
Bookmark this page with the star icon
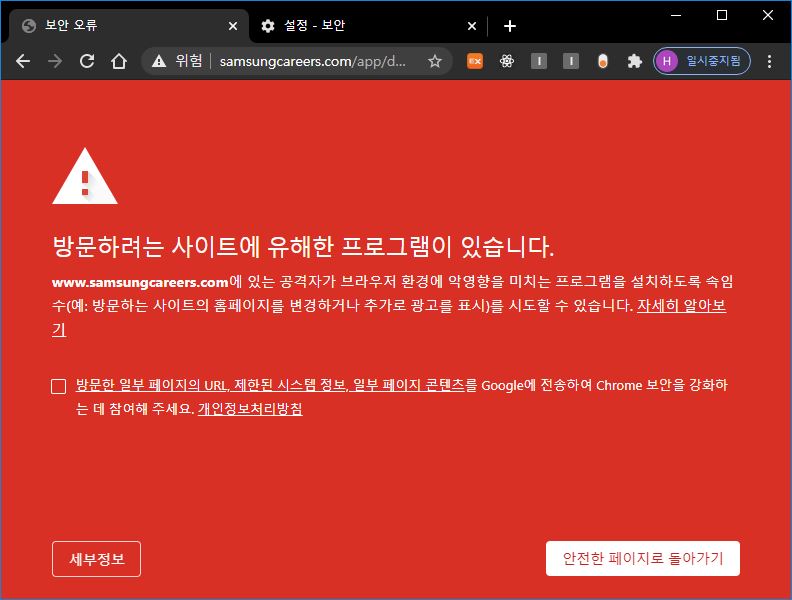coord(434,62)
